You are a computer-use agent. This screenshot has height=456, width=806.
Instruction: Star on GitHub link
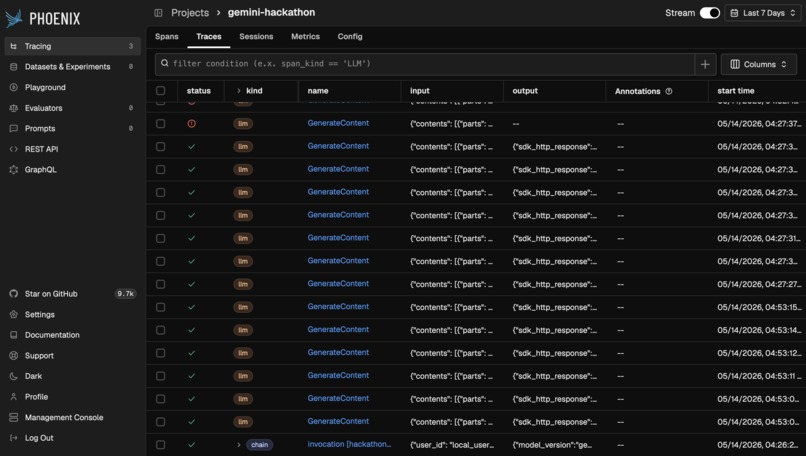51,294
